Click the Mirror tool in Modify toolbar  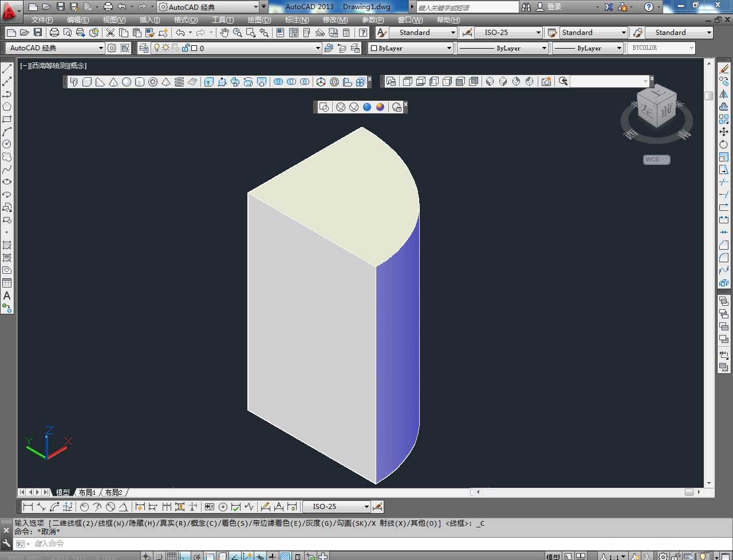724,94
